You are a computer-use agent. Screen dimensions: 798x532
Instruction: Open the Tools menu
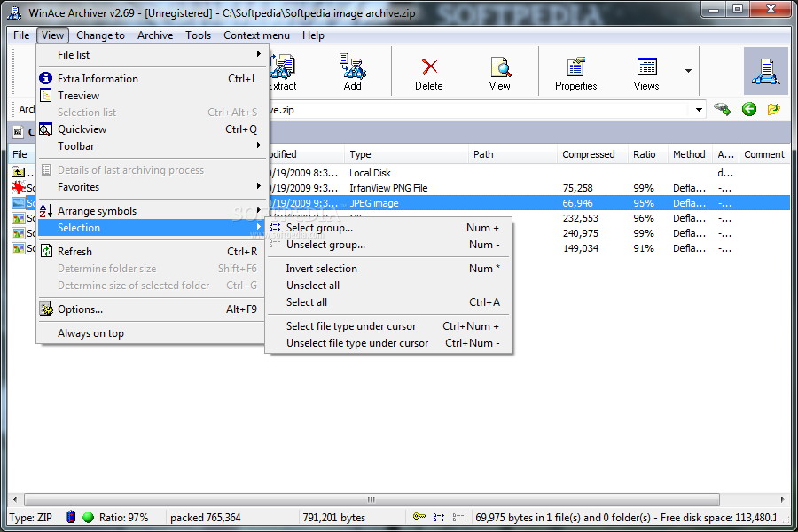click(198, 35)
